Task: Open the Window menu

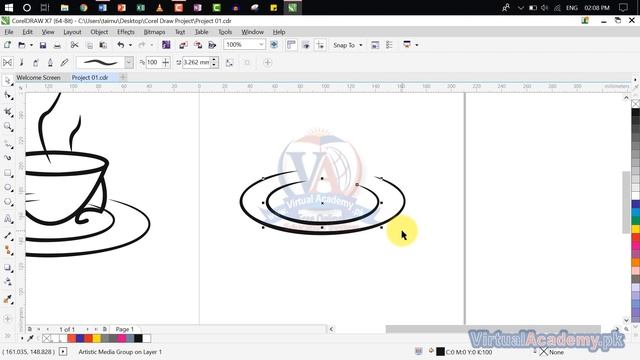Action: [x=252, y=32]
